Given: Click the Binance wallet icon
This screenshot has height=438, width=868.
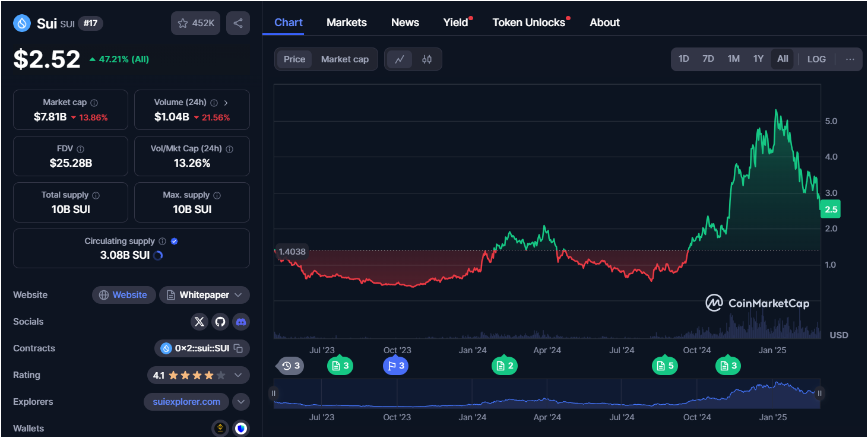Looking at the screenshot, I should [x=220, y=428].
